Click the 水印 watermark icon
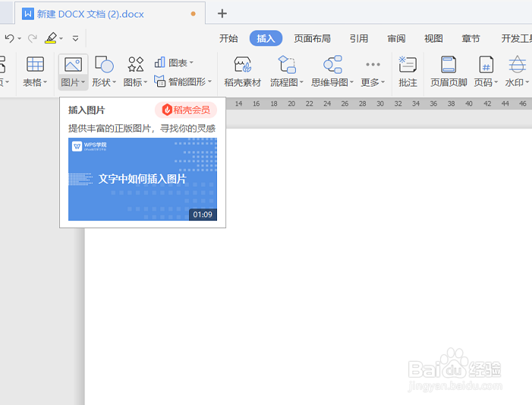 tap(517, 64)
